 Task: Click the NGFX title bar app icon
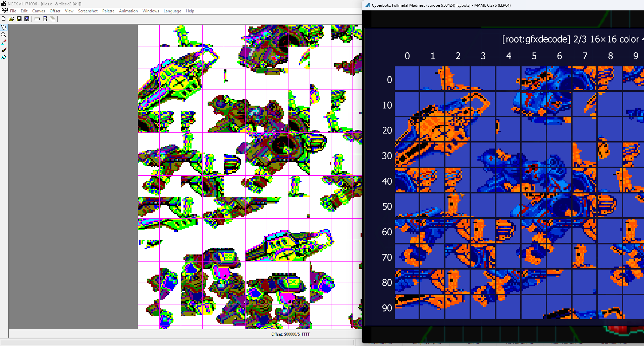[x=3, y=4]
